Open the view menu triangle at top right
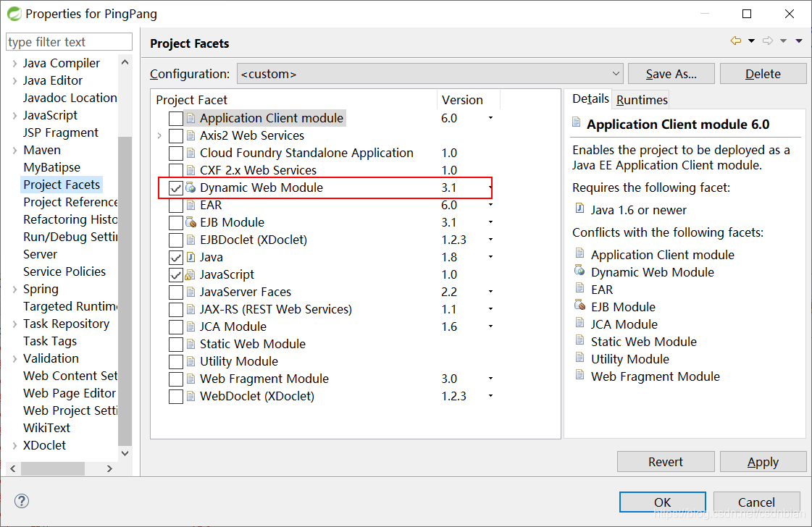 click(799, 41)
